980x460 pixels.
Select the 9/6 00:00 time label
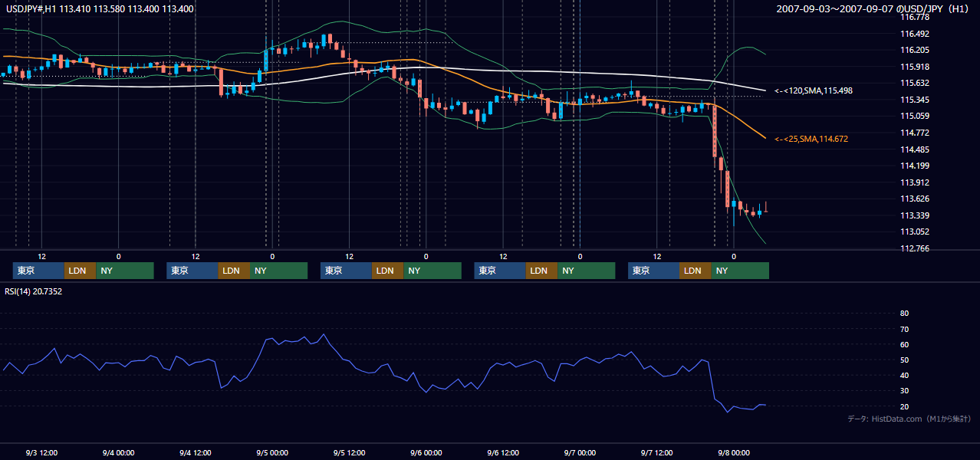coord(426,453)
